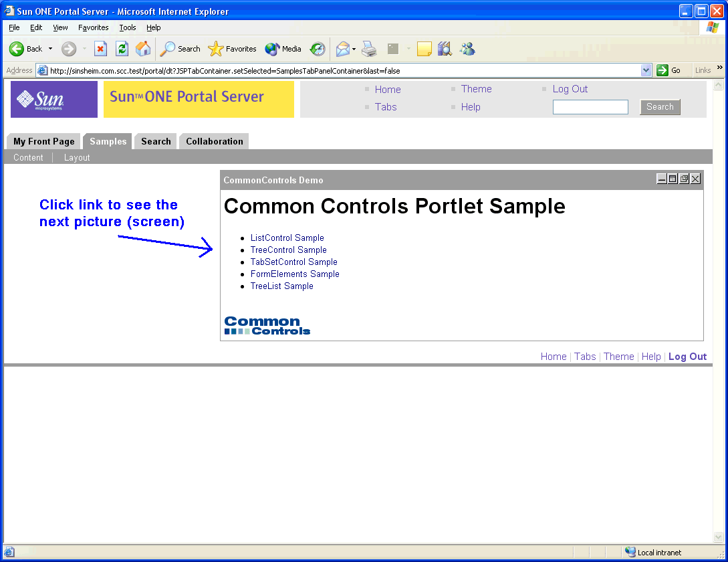Open the File menu
Viewport: 728px width, 562px height.
click(15, 27)
